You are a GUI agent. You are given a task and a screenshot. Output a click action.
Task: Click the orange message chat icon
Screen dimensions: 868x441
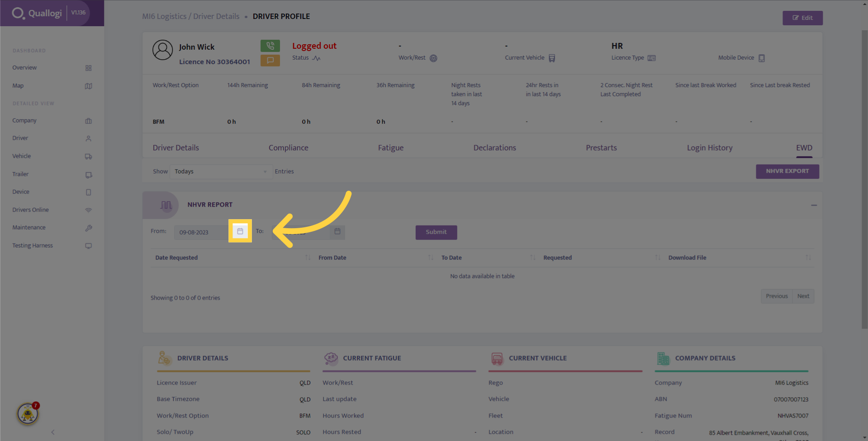click(270, 60)
